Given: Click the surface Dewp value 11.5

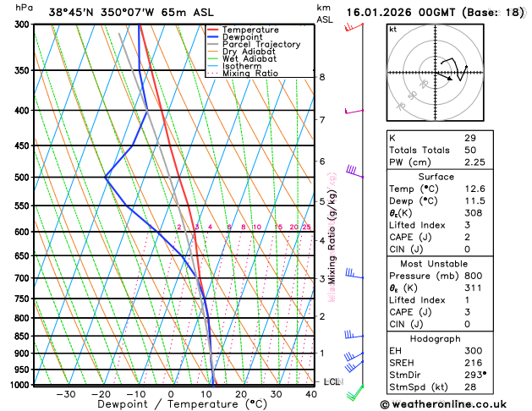Looking at the screenshot, I should coord(474,201).
